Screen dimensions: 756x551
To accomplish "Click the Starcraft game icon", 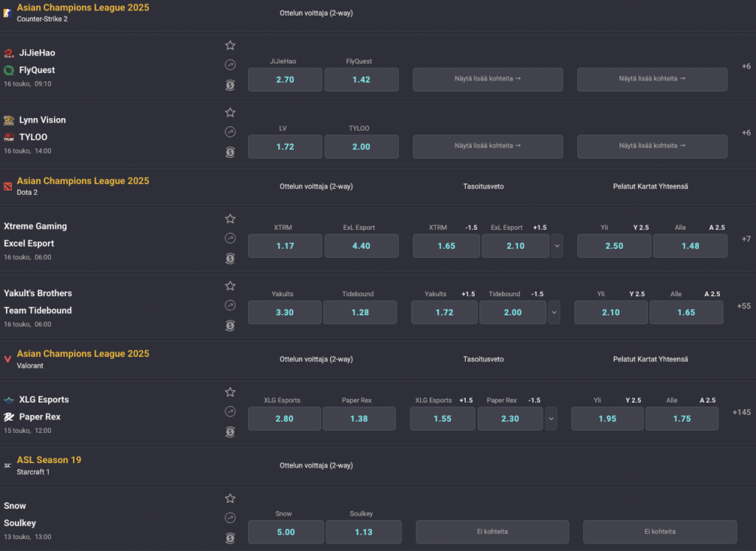I will pyautogui.click(x=7, y=465).
